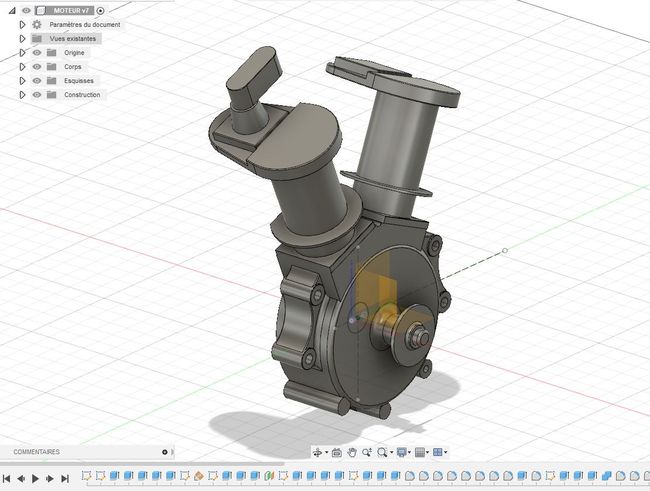Image resolution: width=650 pixels, height=491 pixels.
Task: Toggle visibility of MOTEUR v7 root
Action: pos(26,10)
